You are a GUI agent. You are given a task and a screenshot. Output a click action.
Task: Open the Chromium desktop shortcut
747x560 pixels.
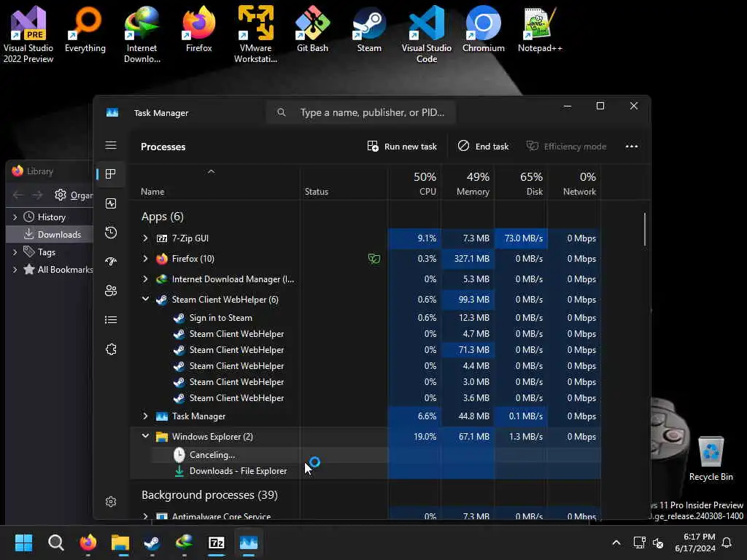(483, 29)
